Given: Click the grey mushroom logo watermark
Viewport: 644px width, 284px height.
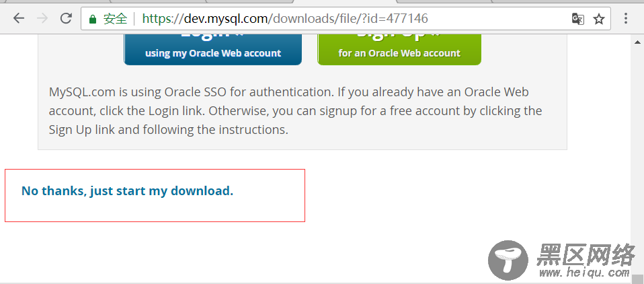Looking at the screenshot, I should pos(508,260).
